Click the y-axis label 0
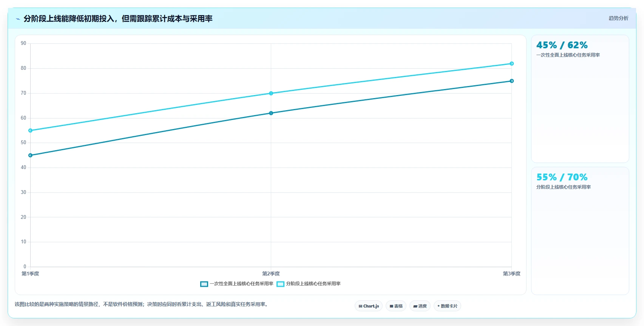 (25, 267)
